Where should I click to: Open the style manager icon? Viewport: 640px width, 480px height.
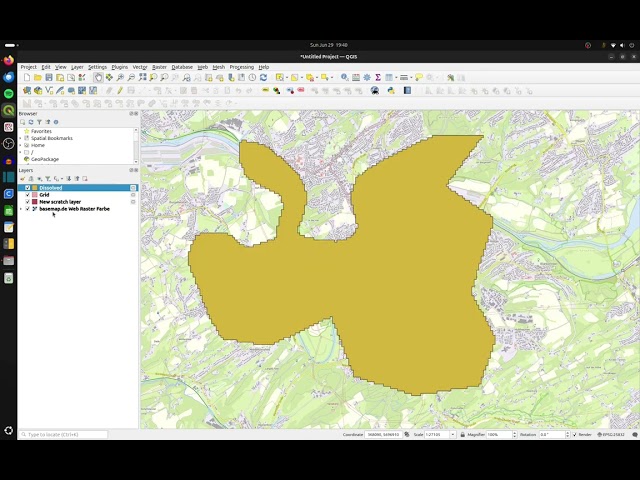point(82,78)
